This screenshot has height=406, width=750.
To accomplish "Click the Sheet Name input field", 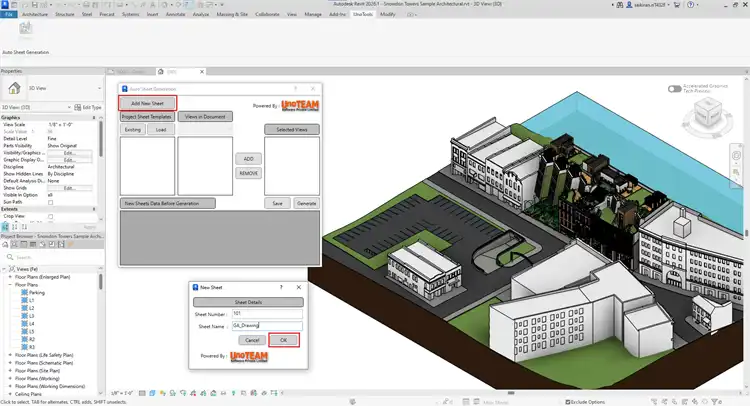I will pyautogui.click(x=267, y=326).
